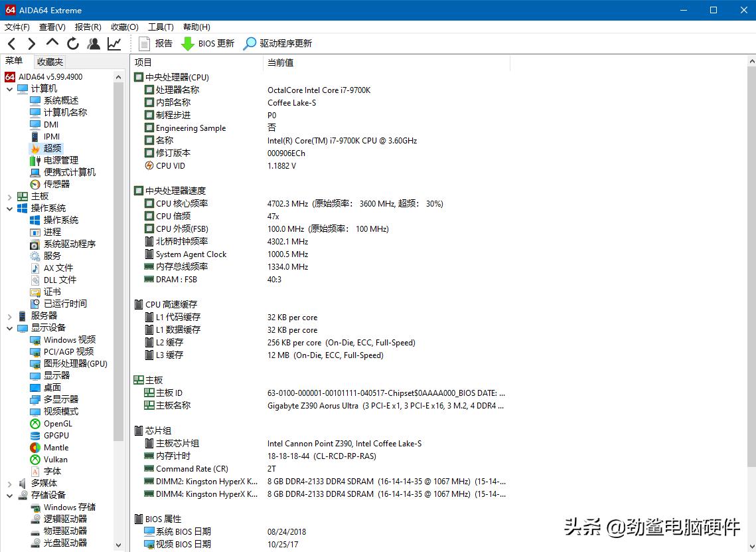Expand the 主板 tree node

[x=9, y=196]
